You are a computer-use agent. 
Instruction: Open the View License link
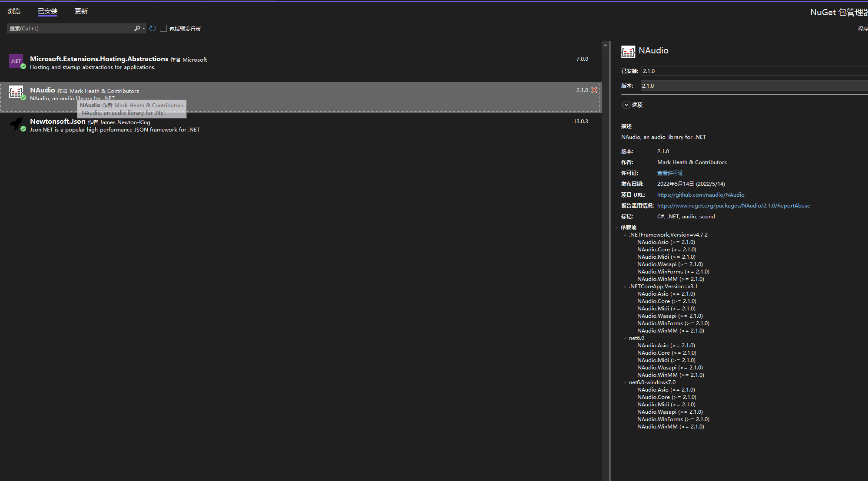pos(670,173)
